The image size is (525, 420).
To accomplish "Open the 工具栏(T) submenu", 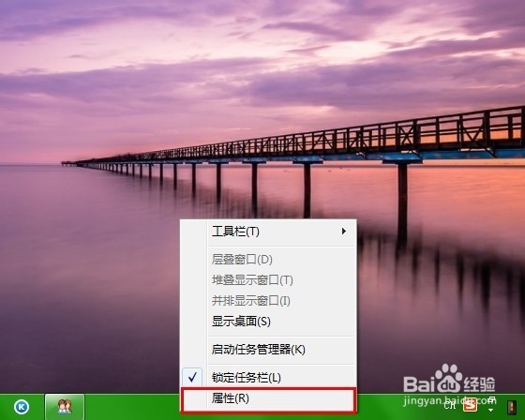I will (x=268, y=232).
